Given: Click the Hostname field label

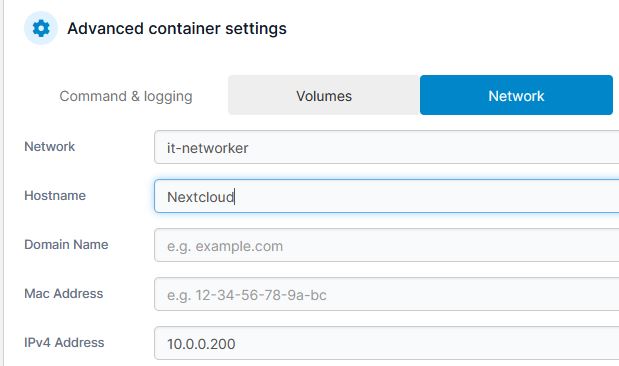Looking at the screenshot, I should coord(55,195).
